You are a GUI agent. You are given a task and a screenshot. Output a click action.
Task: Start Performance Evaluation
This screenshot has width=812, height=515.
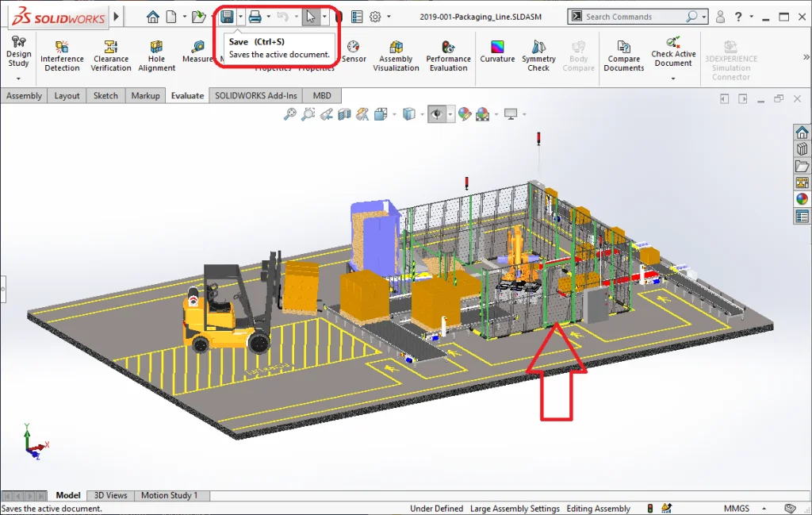(448, 56)
